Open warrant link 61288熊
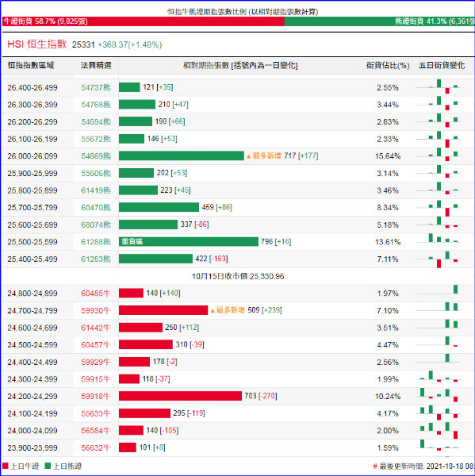Image resolution: width=475 pixels, height=476 pixels. (96, 242)
